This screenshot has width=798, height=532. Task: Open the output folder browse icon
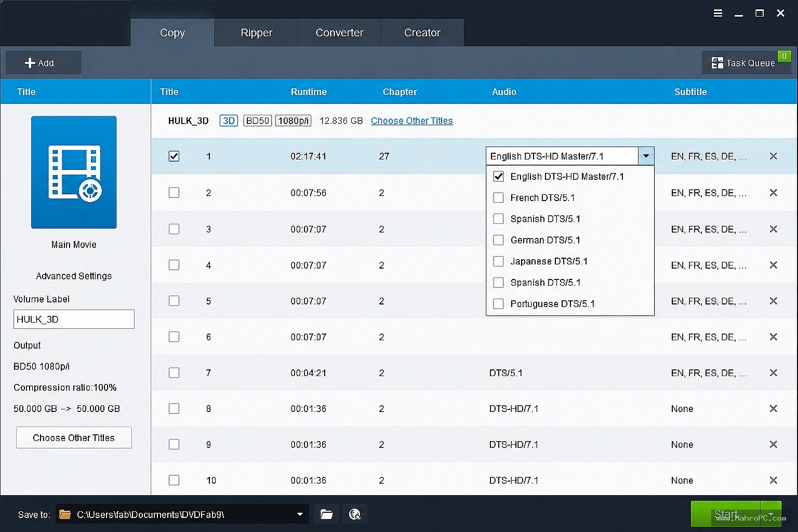tap(327, 514)
